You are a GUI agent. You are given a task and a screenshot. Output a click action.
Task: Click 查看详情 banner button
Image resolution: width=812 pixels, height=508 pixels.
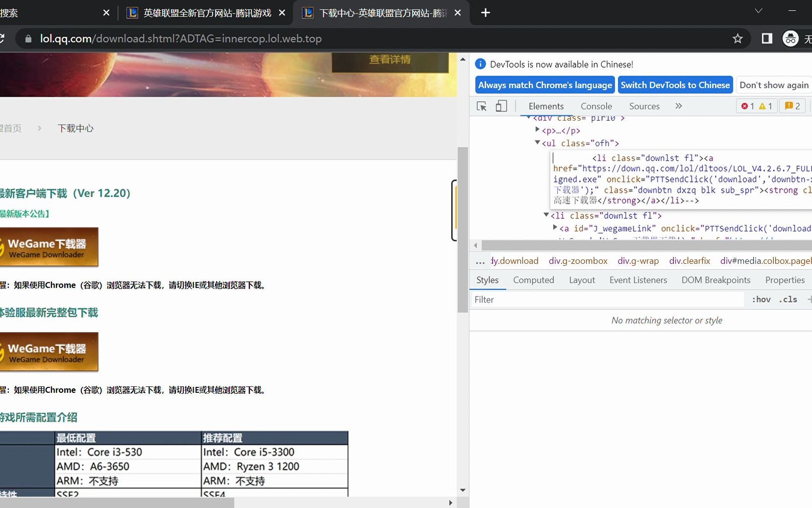pos(390,60)
